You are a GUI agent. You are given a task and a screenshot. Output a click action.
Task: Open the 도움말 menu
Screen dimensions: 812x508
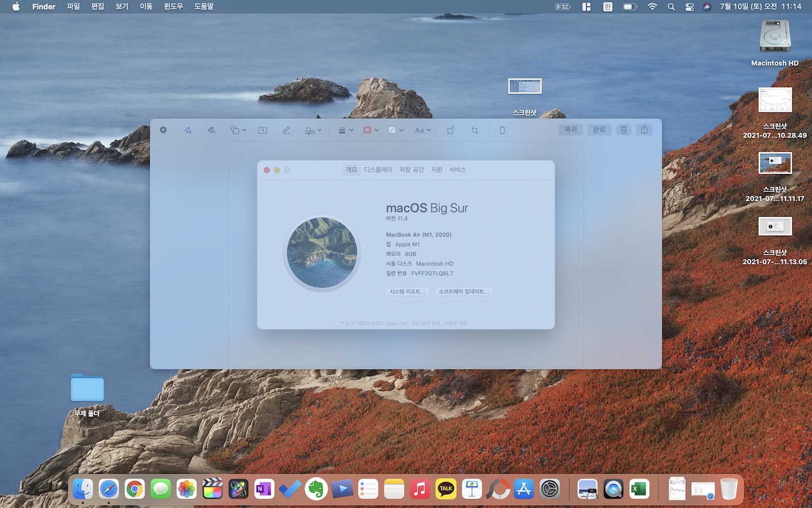click(204, 6)
